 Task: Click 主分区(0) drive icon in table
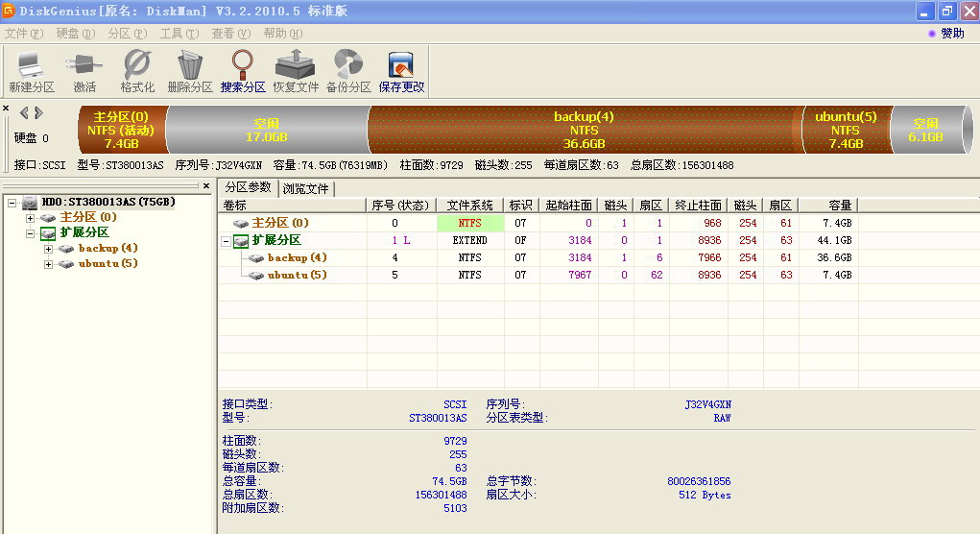point(241,223)
